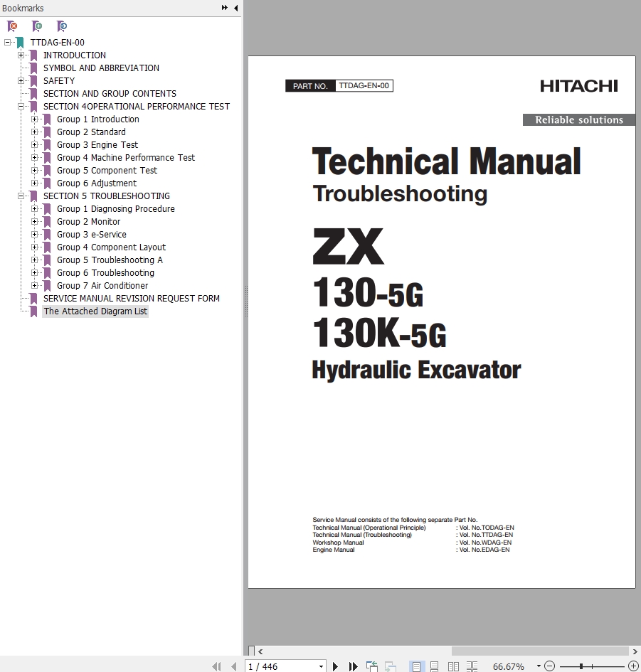Click the Technical Manual title on page

pos(446,161)
